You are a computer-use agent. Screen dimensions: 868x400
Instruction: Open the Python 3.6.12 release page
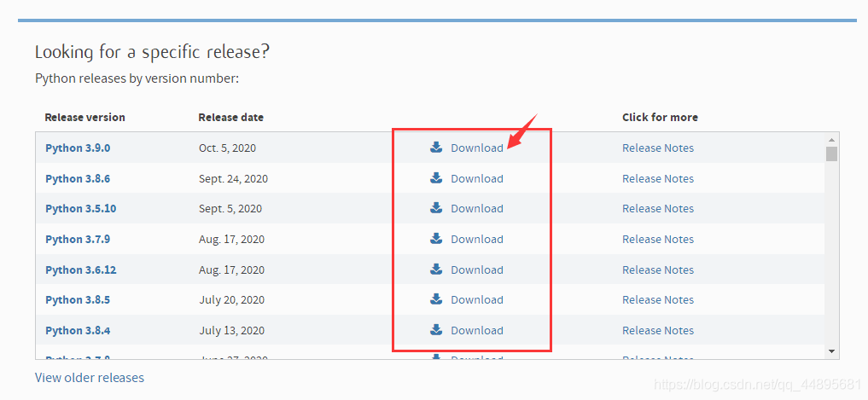click(81, 270)
